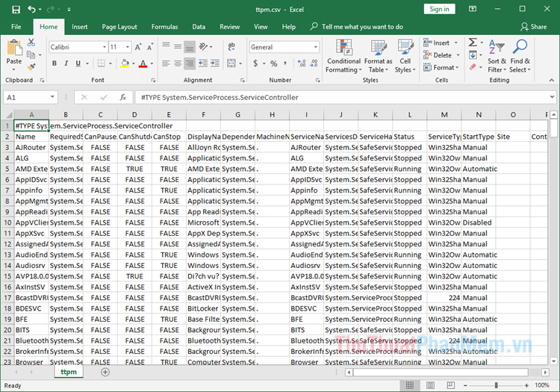Click the Decrease Decimal icon
The width and height of the screenshot is (560, 392).
(x=314, y=63)
